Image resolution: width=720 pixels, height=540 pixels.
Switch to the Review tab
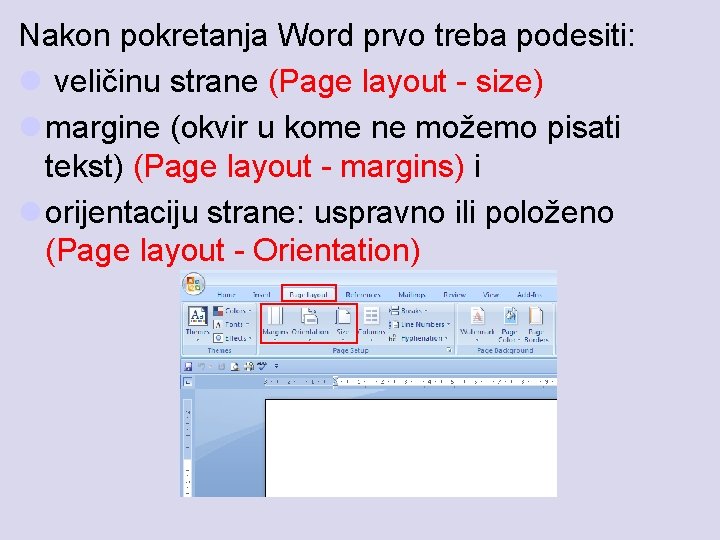455,294
